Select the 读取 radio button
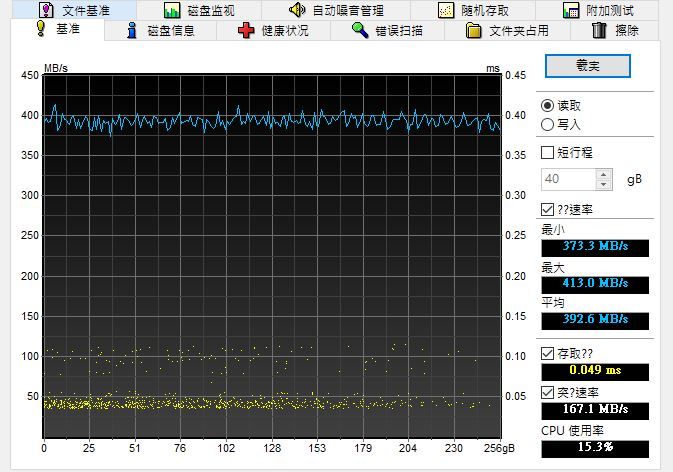The width and height of the screenshot is (673, 472). [x=547, y=106]
